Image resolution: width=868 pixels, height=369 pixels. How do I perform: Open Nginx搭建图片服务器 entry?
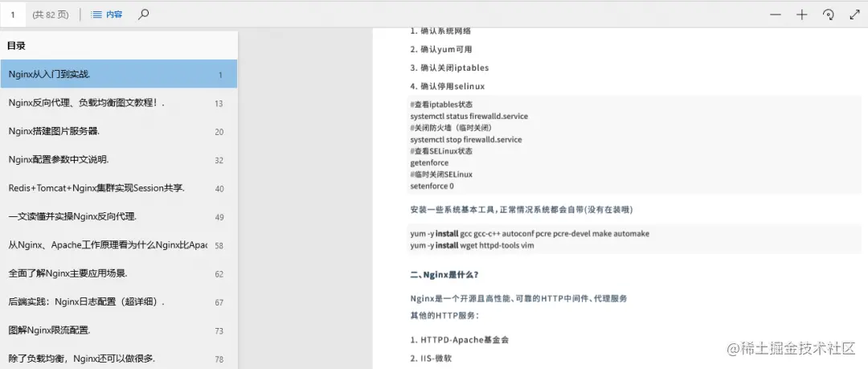pyautogui.click(x=118, y=131)
